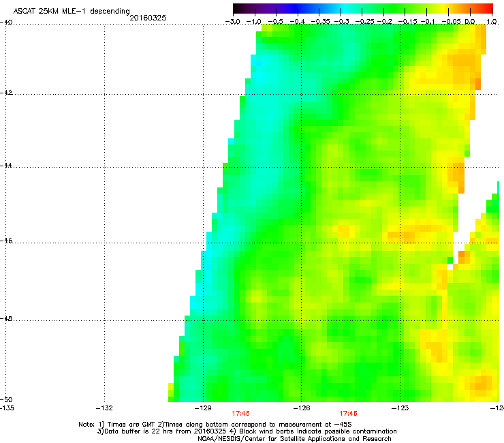Click the "-44" latitude axis label
This screenshot has width=504, height=443.
[6, 166]
